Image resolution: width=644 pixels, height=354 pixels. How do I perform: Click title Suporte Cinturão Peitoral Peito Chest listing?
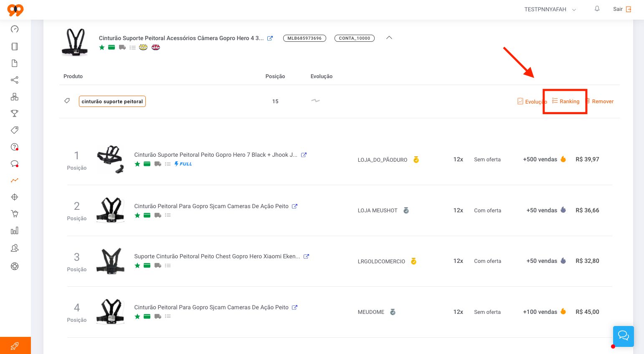point(217,256)
